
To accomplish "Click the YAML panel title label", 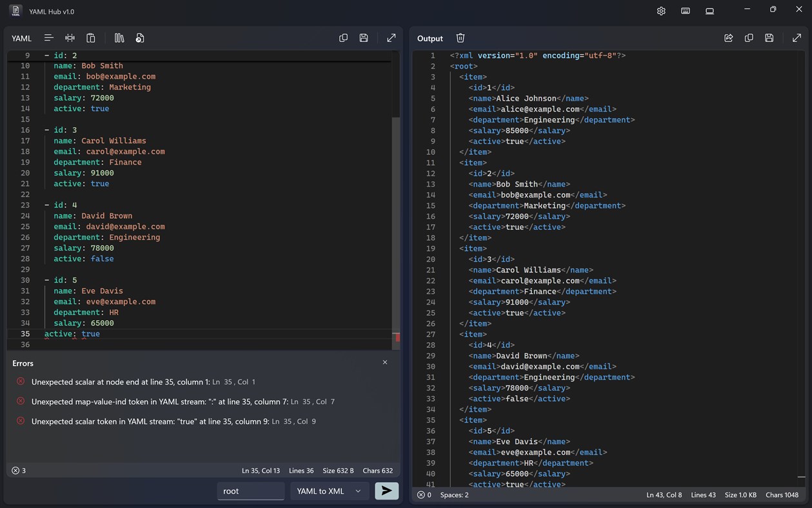I will 21,38.
